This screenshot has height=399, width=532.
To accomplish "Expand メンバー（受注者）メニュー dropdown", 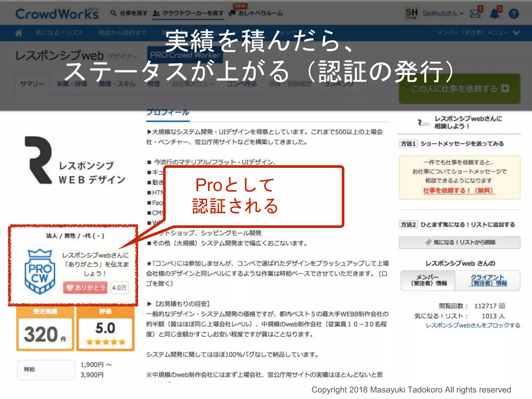I will 478,33.
